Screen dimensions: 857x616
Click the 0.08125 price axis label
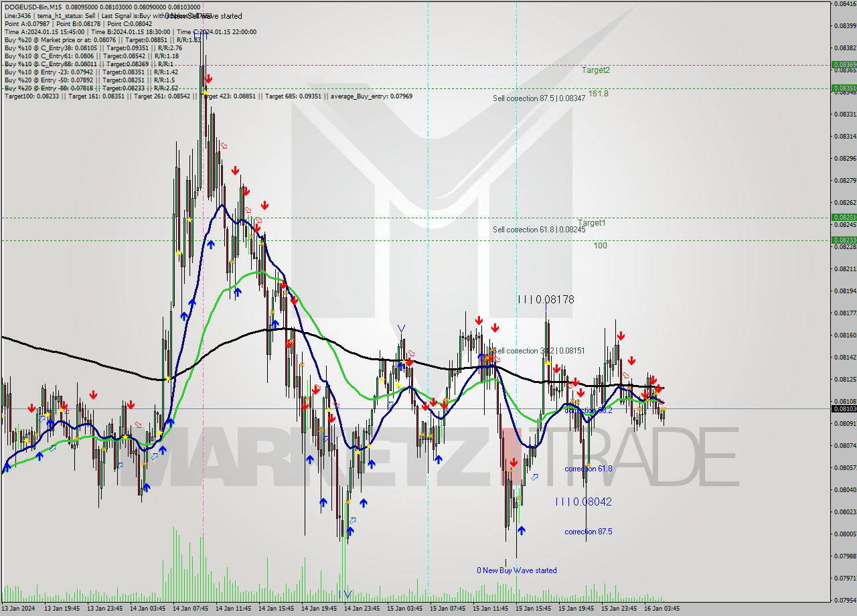(x=845, y=380)
